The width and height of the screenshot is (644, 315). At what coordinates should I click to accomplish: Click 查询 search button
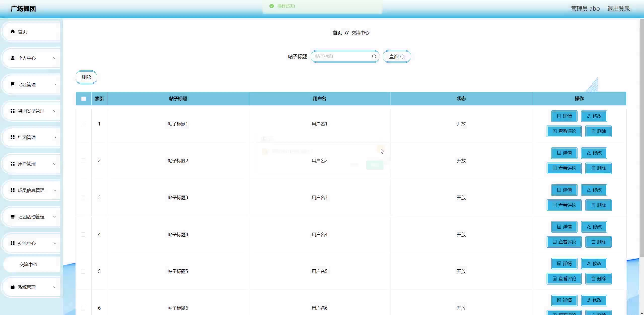(397, 56)
